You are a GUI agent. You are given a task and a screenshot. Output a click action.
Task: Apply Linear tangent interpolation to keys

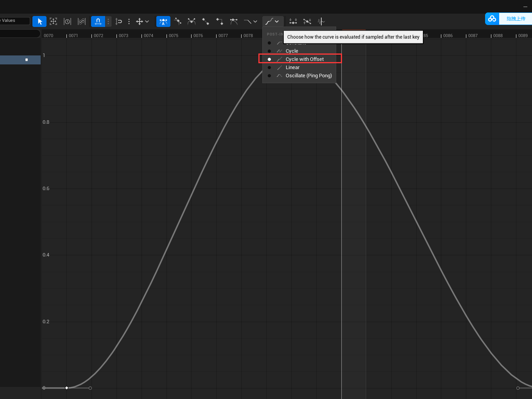[205, 21]
